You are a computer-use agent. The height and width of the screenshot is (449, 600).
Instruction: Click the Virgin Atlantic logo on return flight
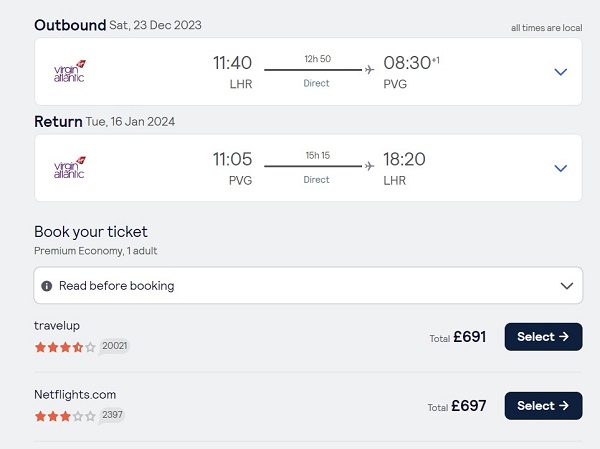(x=69, y=168)
